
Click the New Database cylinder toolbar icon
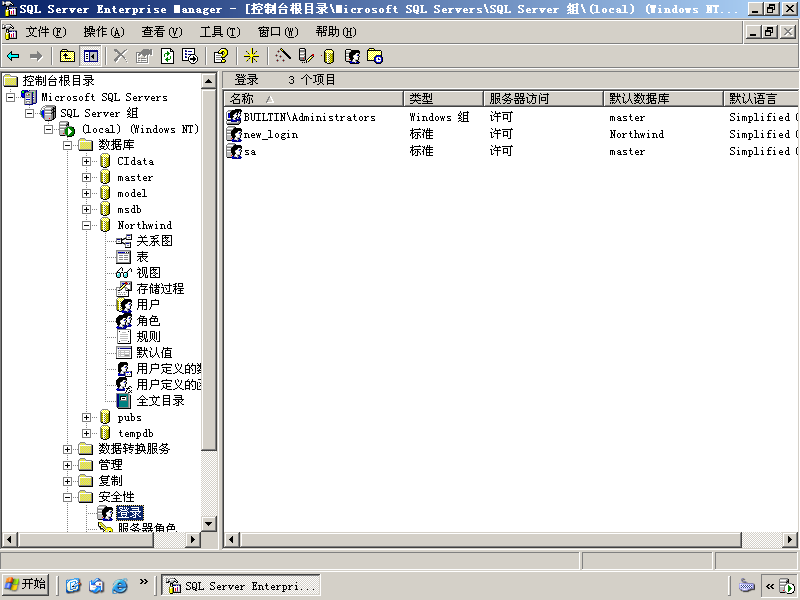[329, 56]
